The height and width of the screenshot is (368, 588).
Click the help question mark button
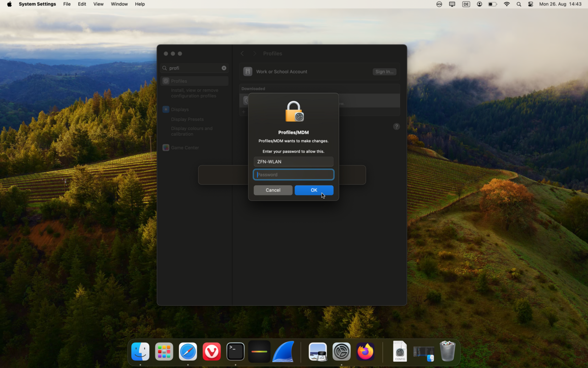point(396,127)
